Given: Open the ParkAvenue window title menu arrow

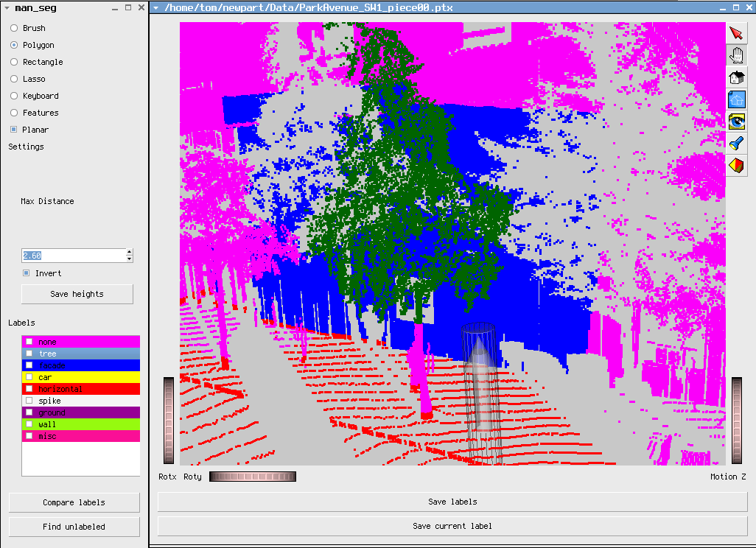Looking at the screenshot, I should [156, 8].
